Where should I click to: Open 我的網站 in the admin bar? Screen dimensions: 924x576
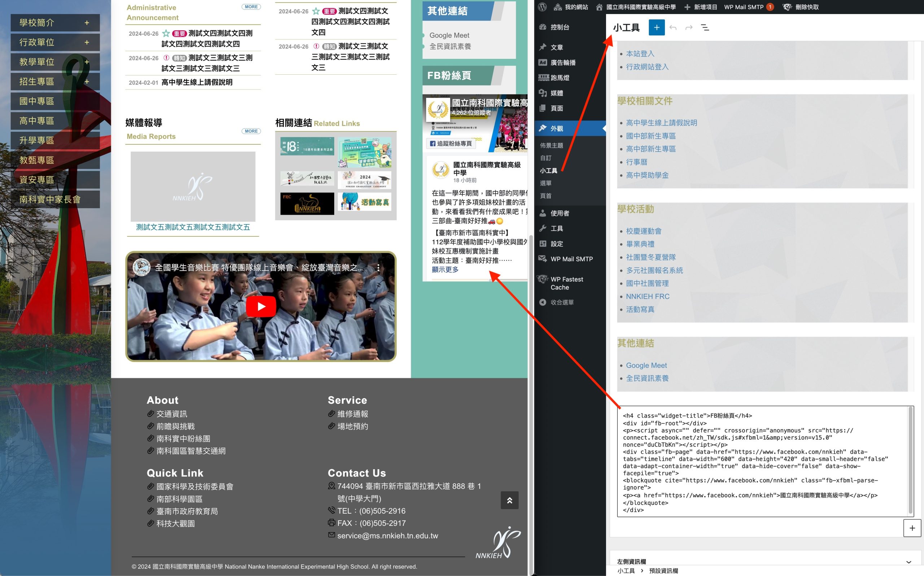pos(571,7)
